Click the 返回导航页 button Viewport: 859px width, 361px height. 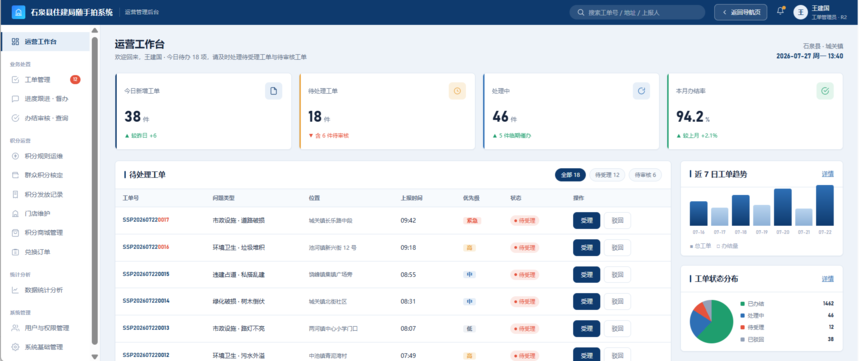[x=741, y=12]
